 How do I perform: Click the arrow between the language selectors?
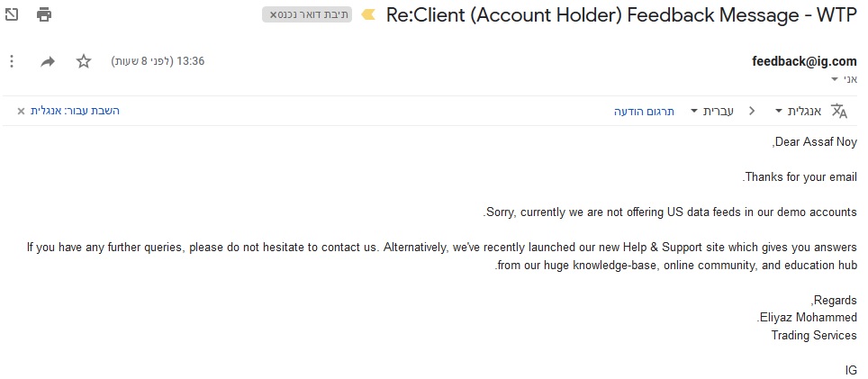coord(752,112)
